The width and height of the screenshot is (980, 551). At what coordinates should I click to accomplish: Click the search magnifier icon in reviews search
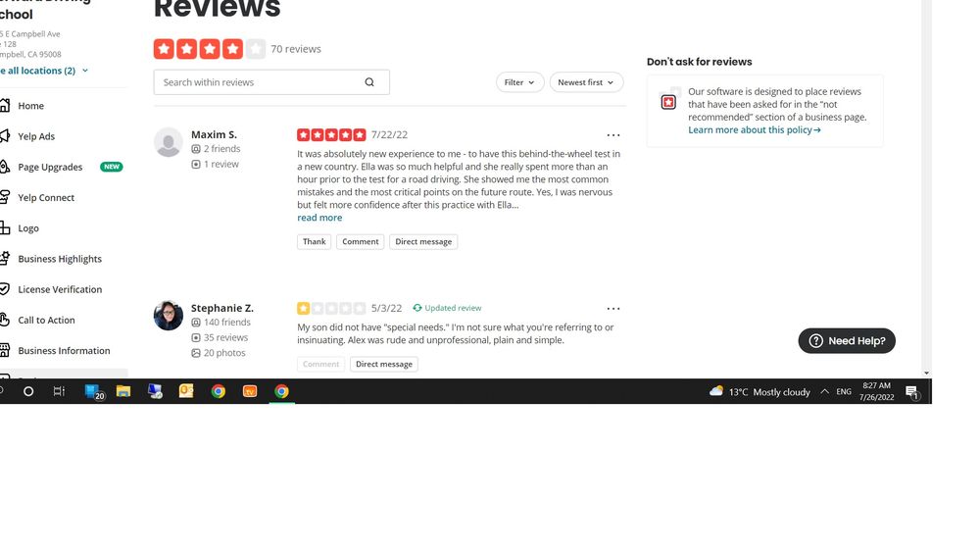(369, 82)
